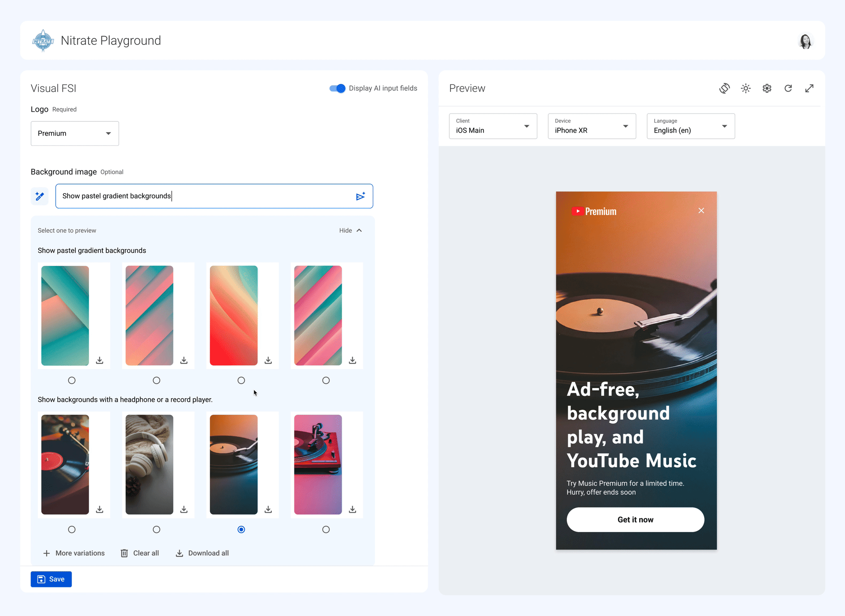This screenshot has height=616, width=845.
Task: Click the Clear all button
Action: point(140,553)
